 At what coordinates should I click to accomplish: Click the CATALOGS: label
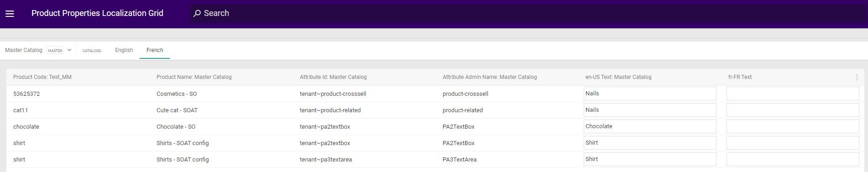pyautogui.click(x=92, y=51)
